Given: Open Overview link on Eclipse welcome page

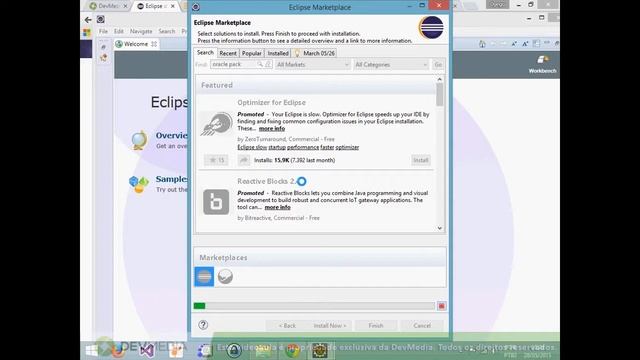Looking at the screenshot, I should (x=171, y=135).
